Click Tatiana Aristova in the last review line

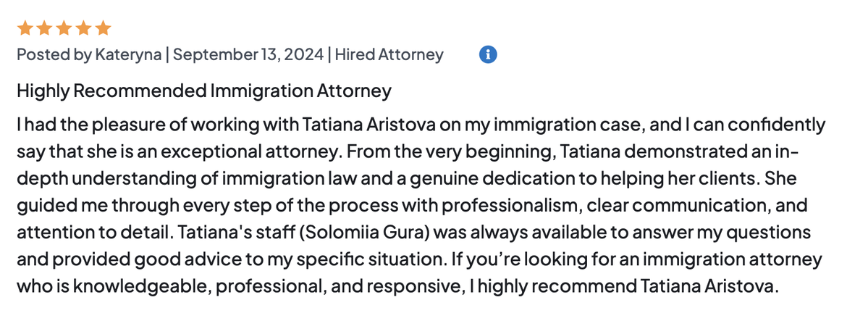709,285
